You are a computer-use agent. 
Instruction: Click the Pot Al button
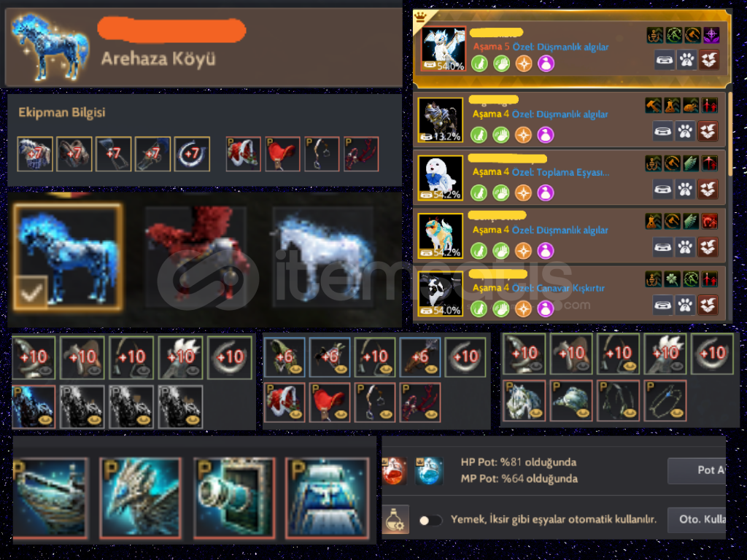pos(697,470)
